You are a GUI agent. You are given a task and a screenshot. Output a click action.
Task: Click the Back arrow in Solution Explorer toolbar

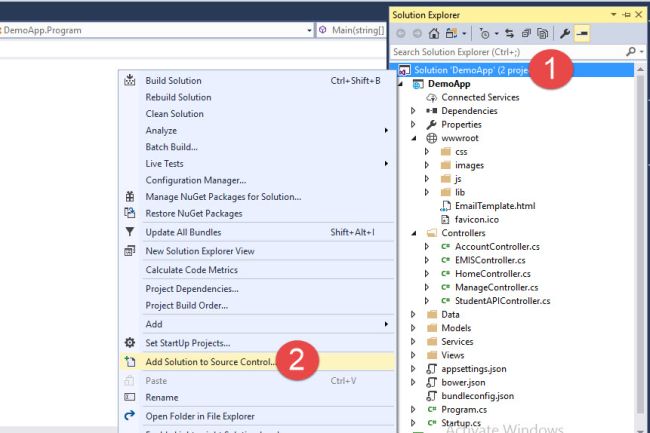[400, 34]
